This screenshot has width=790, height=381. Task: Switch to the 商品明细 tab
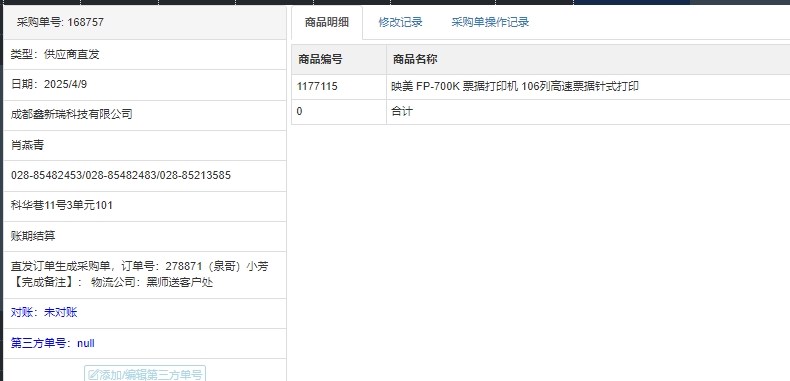326,22
